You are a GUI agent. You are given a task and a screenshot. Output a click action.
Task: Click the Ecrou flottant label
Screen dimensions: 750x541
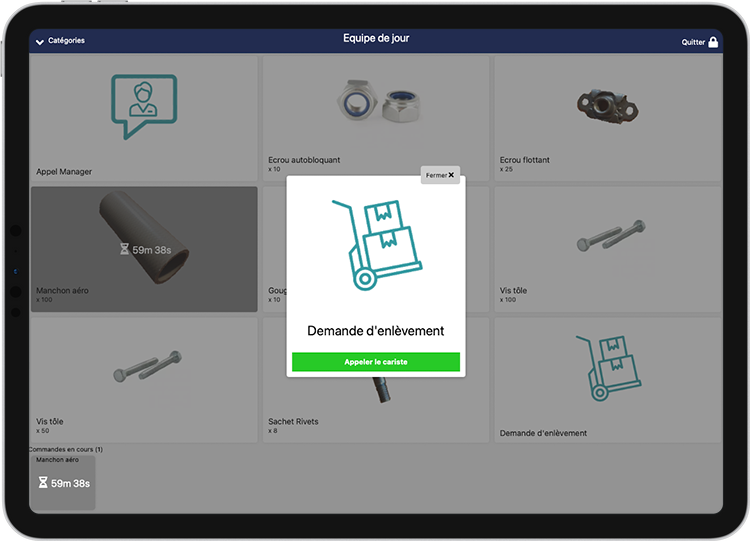(x=525, y=160)
